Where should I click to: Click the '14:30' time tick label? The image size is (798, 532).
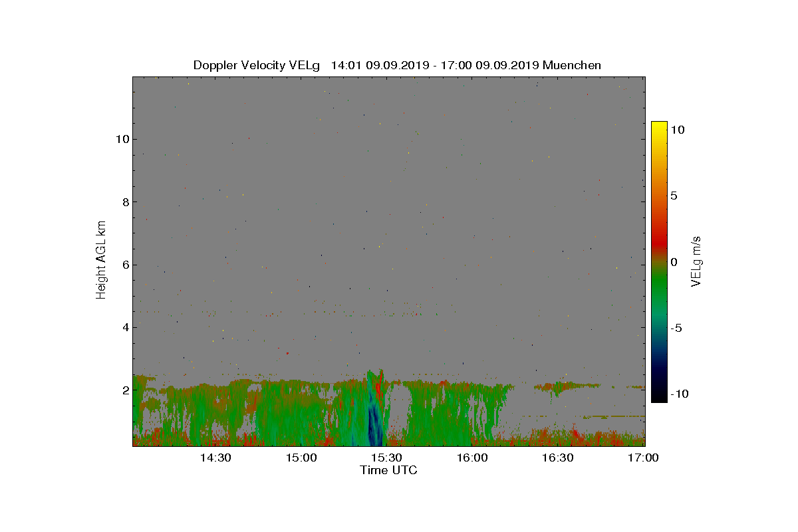tap(215, 458)
